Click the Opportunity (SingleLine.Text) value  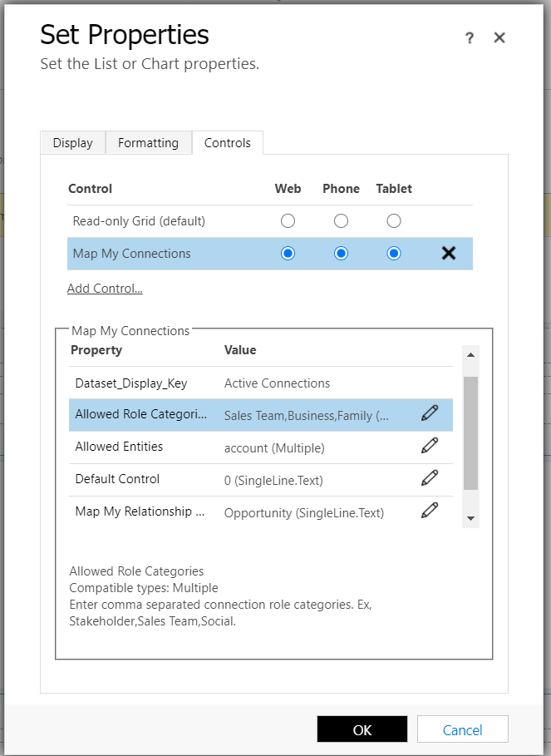[x=304, y=512]
